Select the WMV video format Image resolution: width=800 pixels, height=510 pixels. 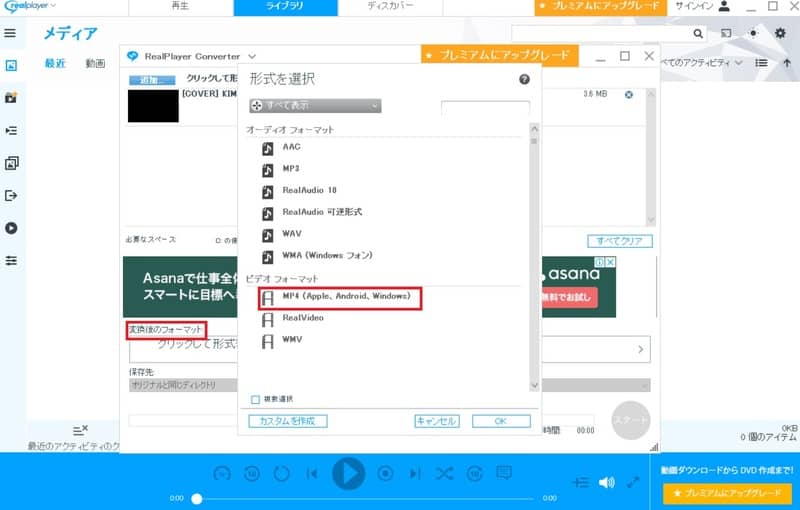click(292, 339)
